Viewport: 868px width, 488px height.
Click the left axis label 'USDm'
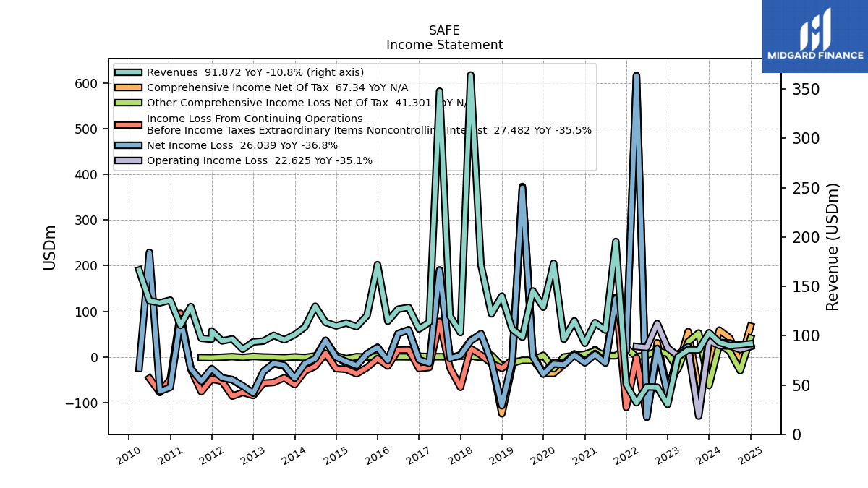tap(50, 247)
